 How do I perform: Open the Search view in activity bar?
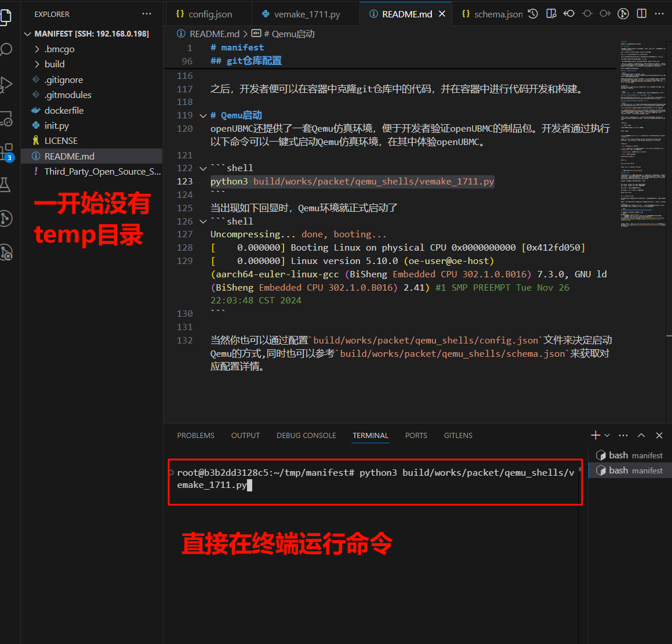(x=6, y=50)
